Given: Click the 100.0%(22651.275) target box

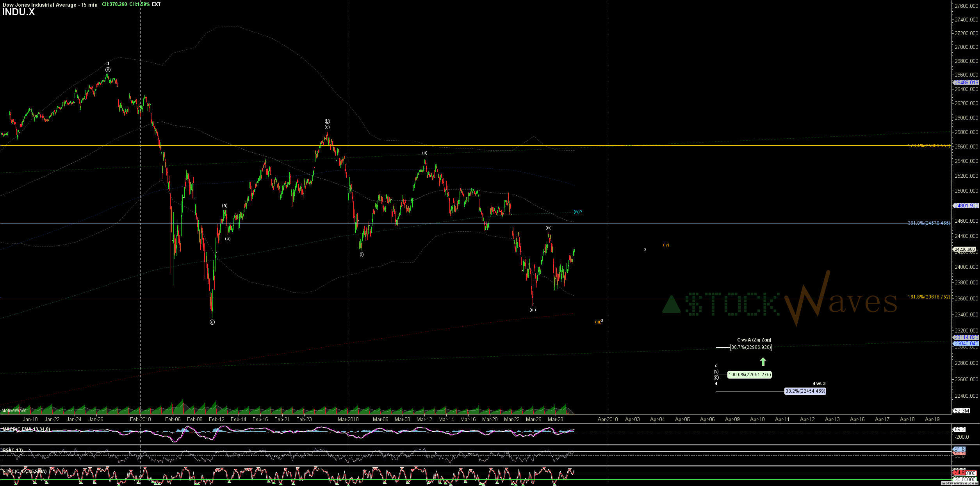Looking at the screenshot, I should (750, 375).
